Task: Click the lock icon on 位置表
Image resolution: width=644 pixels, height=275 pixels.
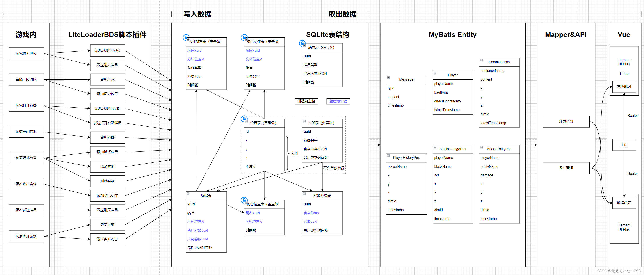Action: pyautogui.click(x=244, y=119)
